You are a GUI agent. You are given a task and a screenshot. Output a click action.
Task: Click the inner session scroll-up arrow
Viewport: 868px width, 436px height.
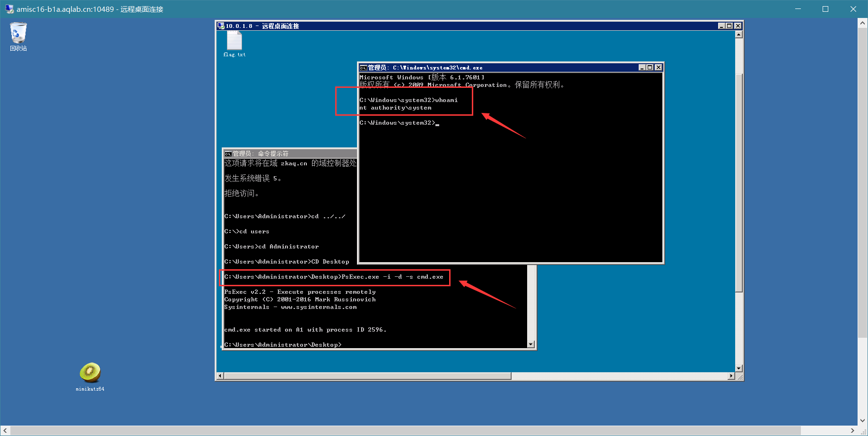pos(739,34)
